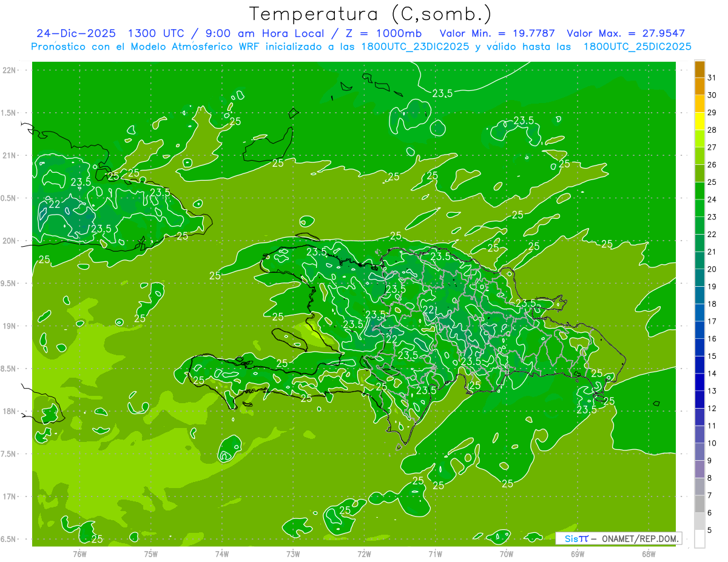Click the teal swatch between 19 and 20
Image resolution: width=728 pixels, height=562 pixels.
click(700, 278)
